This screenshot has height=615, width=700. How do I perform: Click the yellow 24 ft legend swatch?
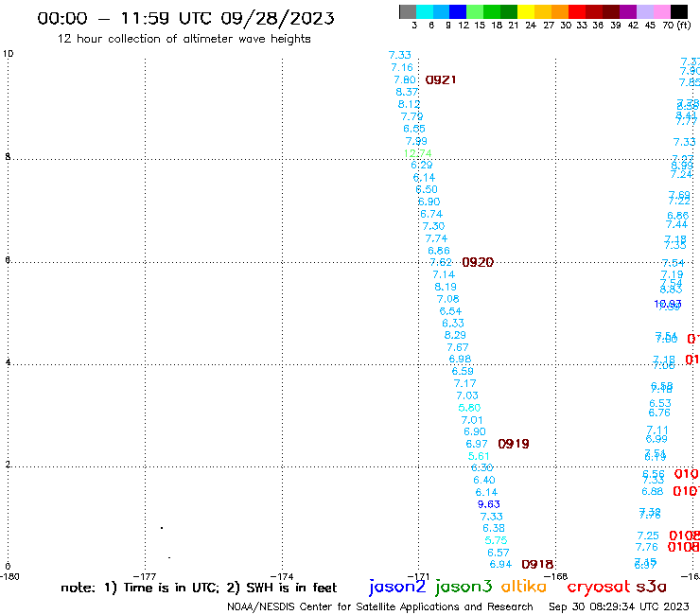point(526,11)
